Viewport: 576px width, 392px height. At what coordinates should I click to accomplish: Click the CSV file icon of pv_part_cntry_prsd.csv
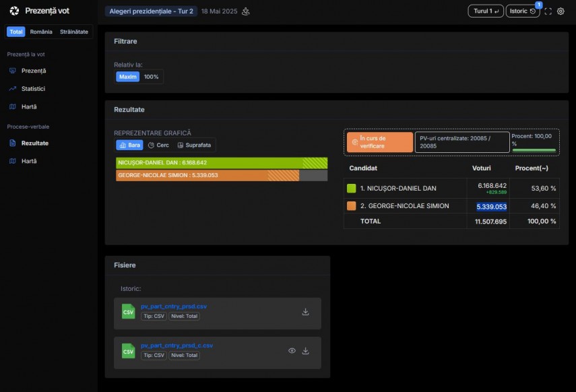[128, 312]
